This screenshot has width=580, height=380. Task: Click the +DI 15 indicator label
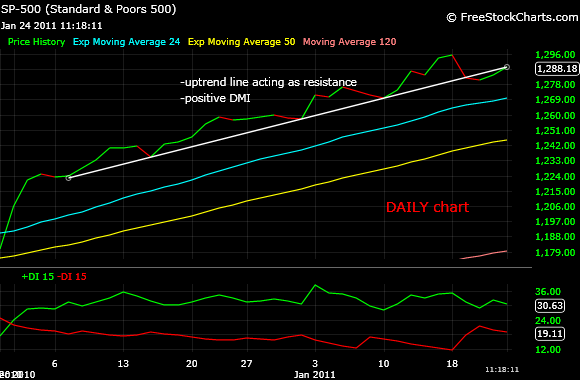point(38,276)
